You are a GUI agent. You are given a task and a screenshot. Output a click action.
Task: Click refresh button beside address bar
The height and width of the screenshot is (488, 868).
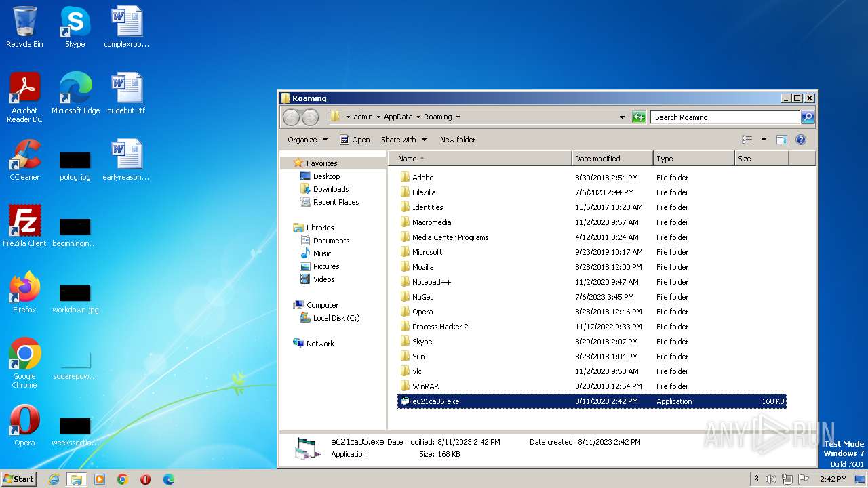point(639,117)
